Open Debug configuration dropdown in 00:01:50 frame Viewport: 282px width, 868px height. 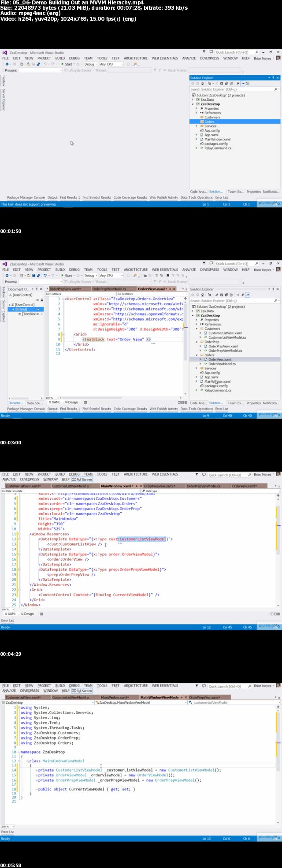click(x=90, y=64)
